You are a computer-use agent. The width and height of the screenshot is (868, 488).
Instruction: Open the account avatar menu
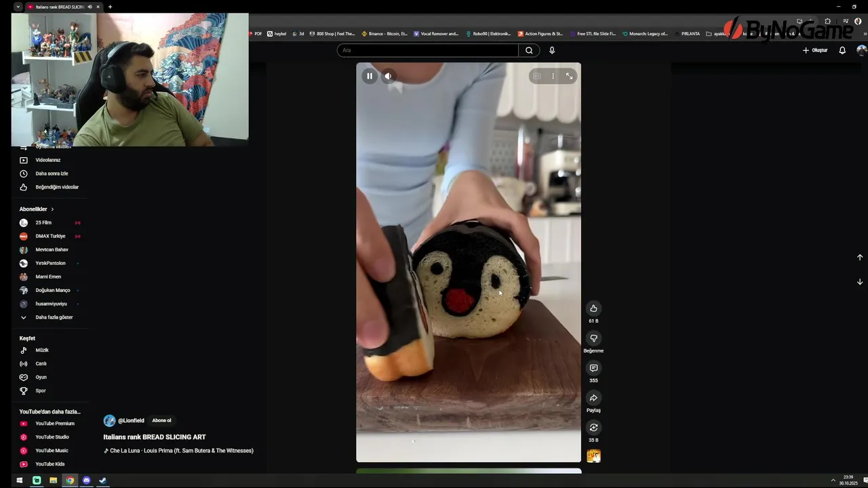(862, 50)
